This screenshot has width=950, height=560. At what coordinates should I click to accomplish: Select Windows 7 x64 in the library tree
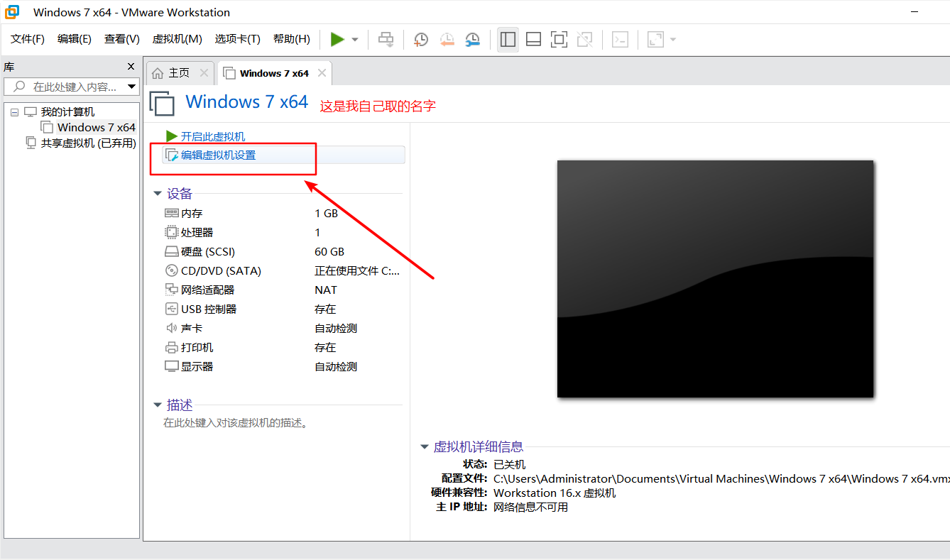click(94, 127)
